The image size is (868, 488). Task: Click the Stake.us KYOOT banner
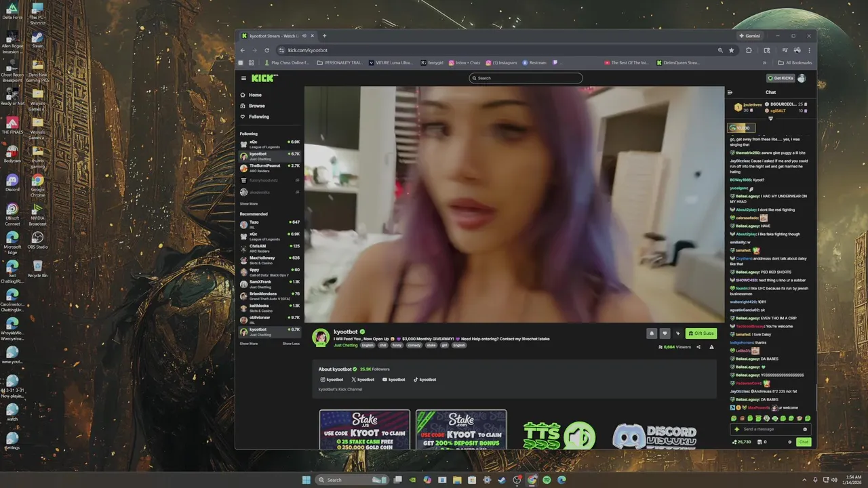(x=365, y=430)
